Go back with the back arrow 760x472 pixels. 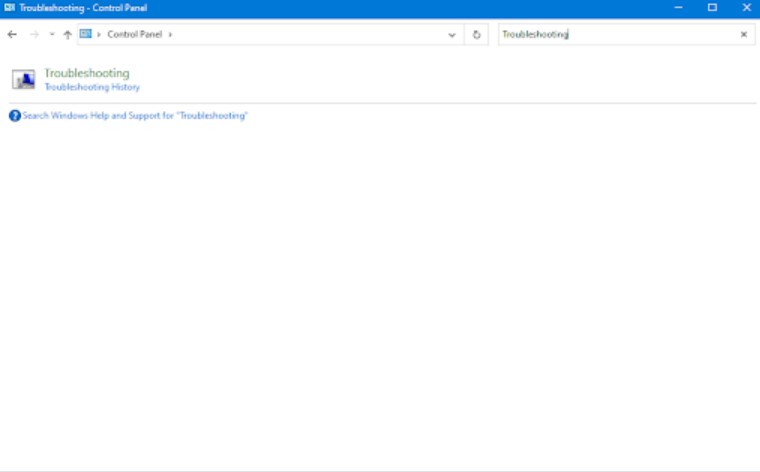(x=12, y=34)
